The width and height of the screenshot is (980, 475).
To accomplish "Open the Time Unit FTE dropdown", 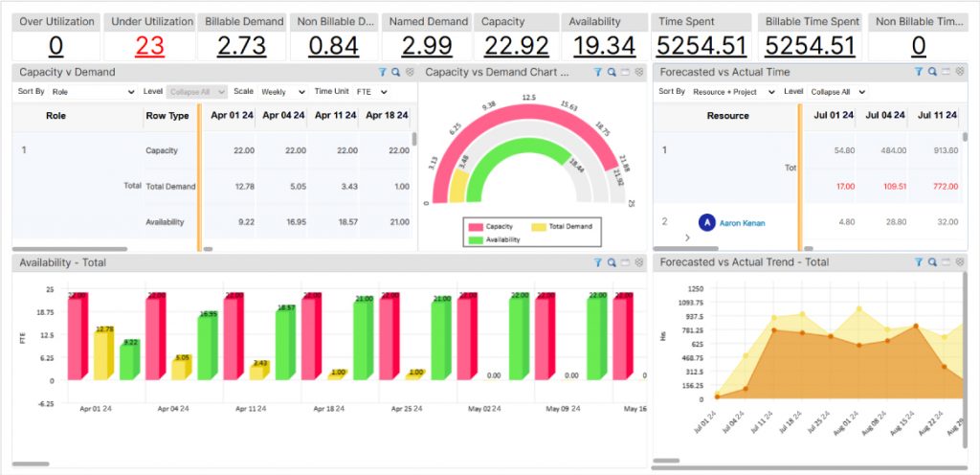I will (369, 92).
